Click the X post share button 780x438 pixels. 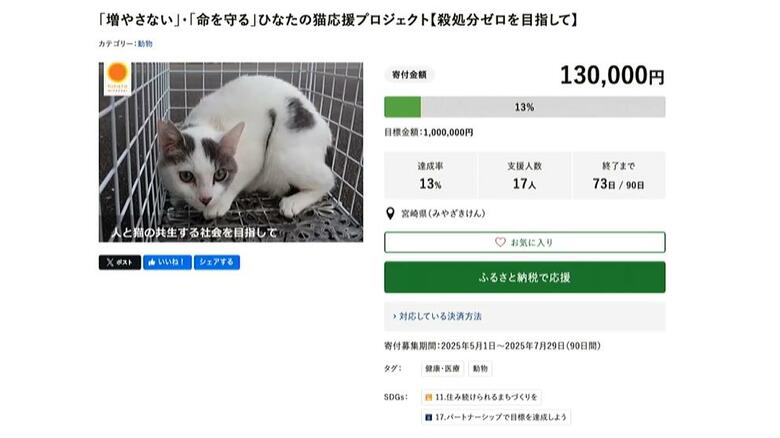[119, 262]
